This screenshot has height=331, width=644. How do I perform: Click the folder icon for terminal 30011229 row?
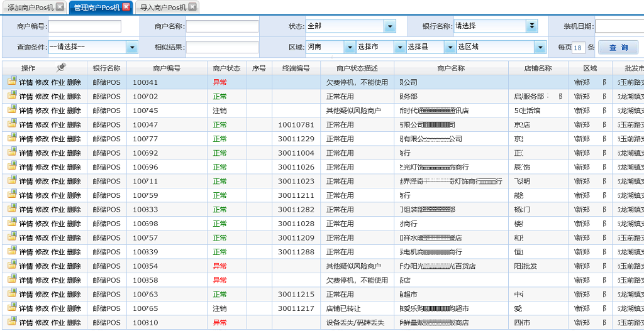[x=12, y=138]
